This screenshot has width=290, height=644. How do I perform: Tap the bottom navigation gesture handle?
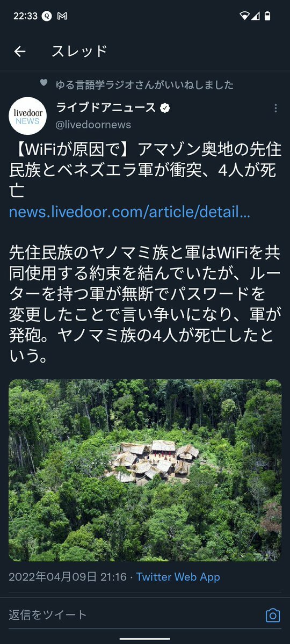tap(145, 638)
